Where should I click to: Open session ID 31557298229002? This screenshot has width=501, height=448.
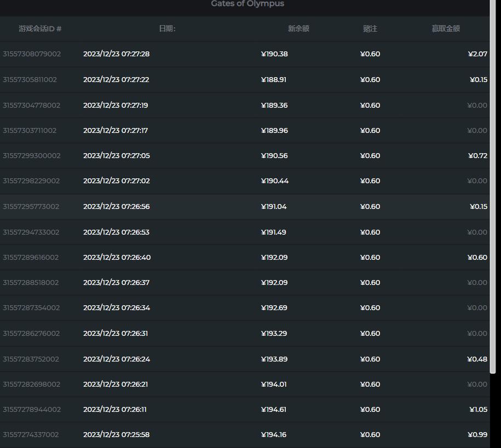[x=31, y=181]
